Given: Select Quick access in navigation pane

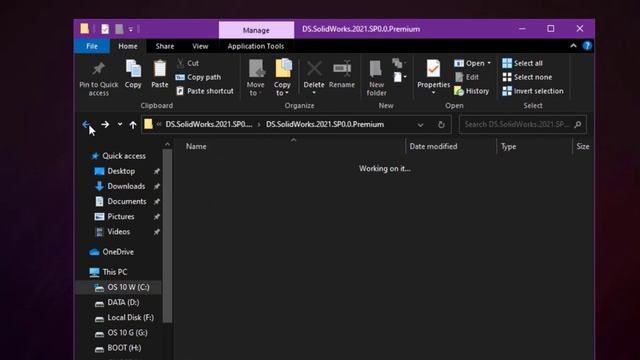Looking at the screenshot, I should coord(124,156).
